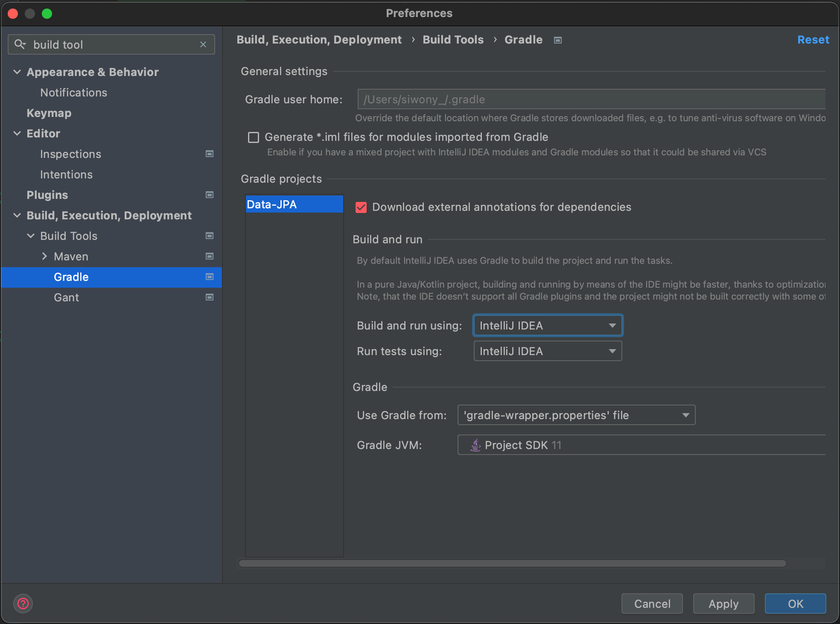
Task: Open the Keymap settings page
Action: point(49,113)
